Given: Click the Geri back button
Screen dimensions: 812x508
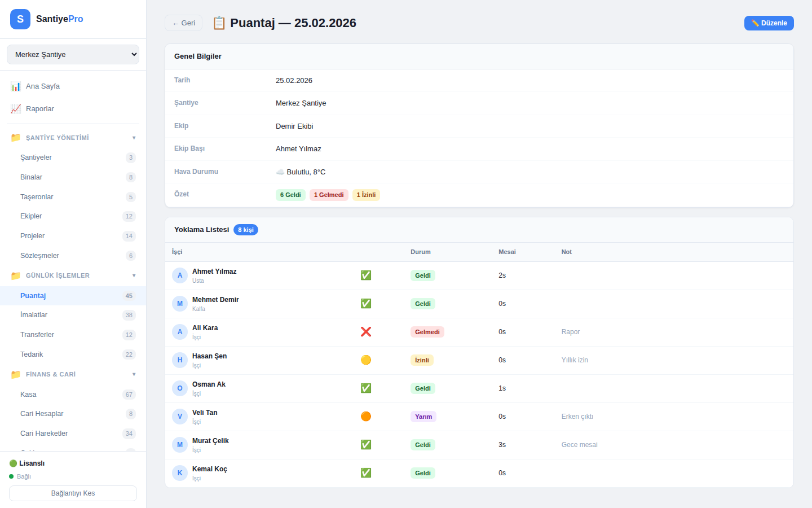Looking at the screenshot, I should [183, 23].
